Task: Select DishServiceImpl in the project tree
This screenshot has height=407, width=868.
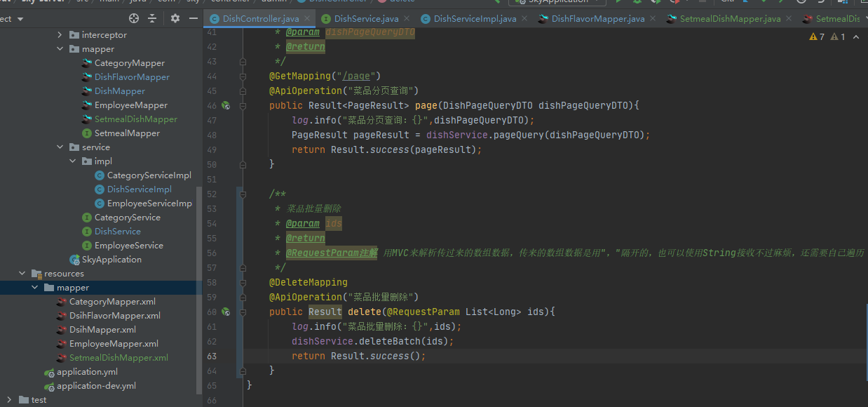Action: coord(140,189)
